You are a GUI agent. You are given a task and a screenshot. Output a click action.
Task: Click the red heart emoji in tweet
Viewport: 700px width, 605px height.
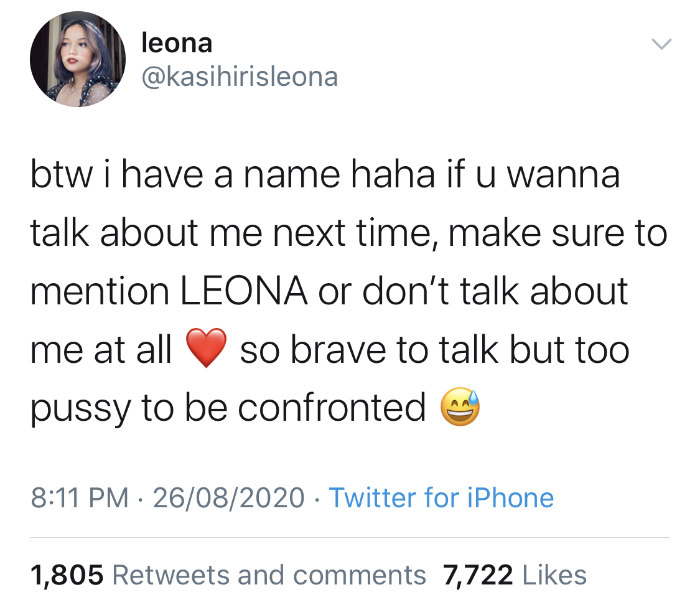[x=206, y=348]
